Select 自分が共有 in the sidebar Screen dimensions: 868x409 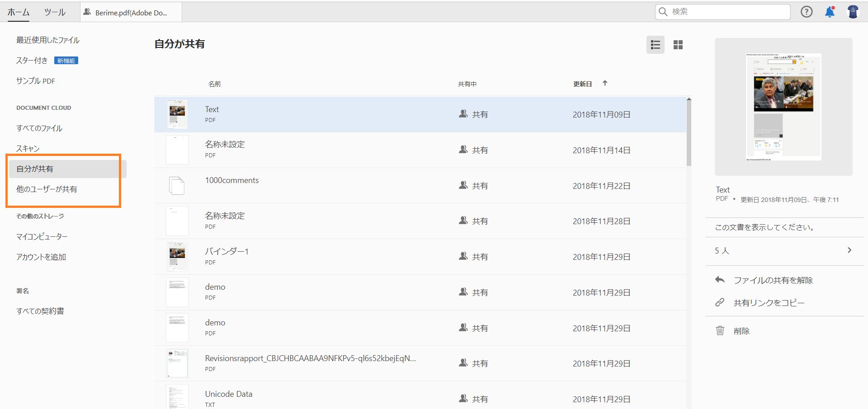click(x=68, y=169)
